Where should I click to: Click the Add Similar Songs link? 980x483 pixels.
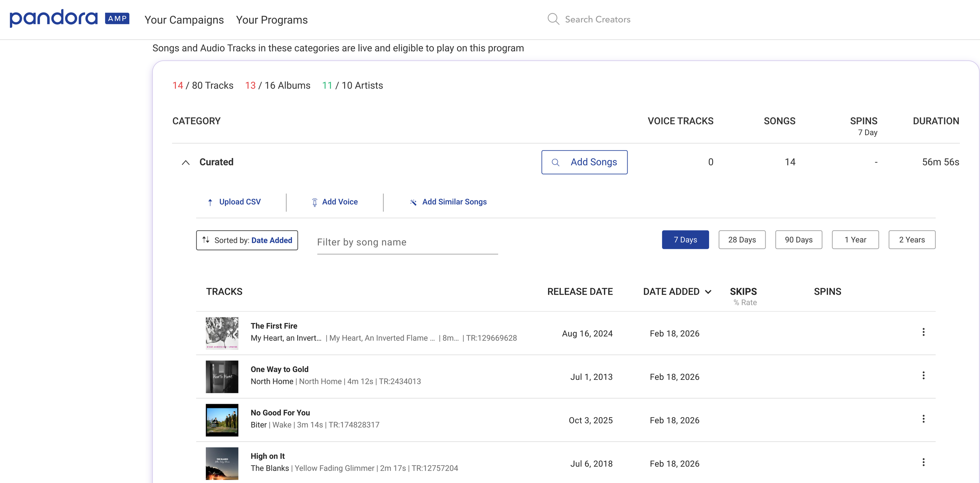click(454, 202)
